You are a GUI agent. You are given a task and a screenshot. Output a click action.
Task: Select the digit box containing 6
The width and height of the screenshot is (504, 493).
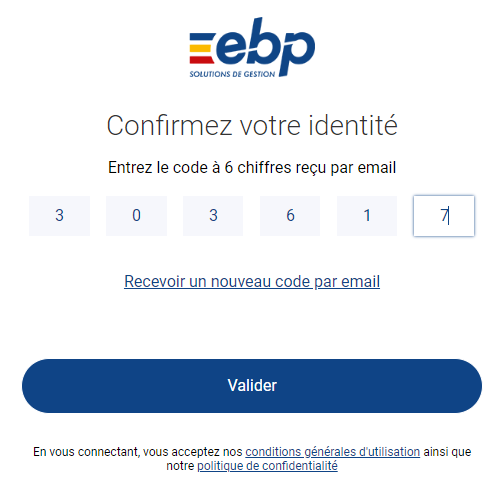tap(290, 216)
